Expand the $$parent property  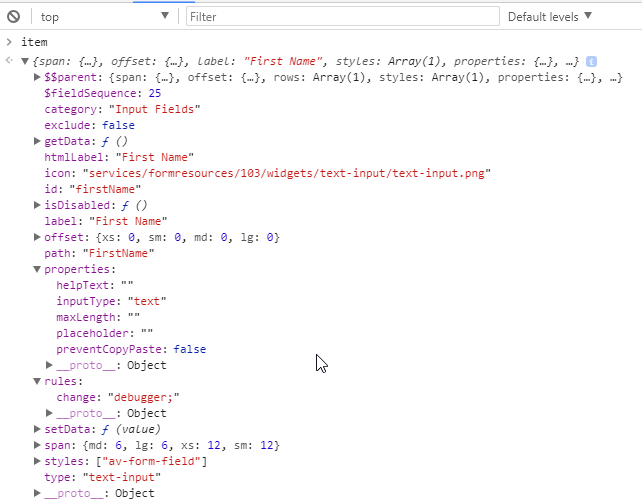pyautogui.click(x=38, y=77)
